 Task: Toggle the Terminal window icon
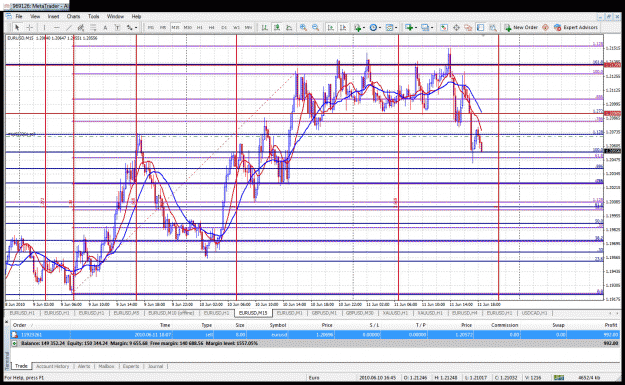click(480, 28)
